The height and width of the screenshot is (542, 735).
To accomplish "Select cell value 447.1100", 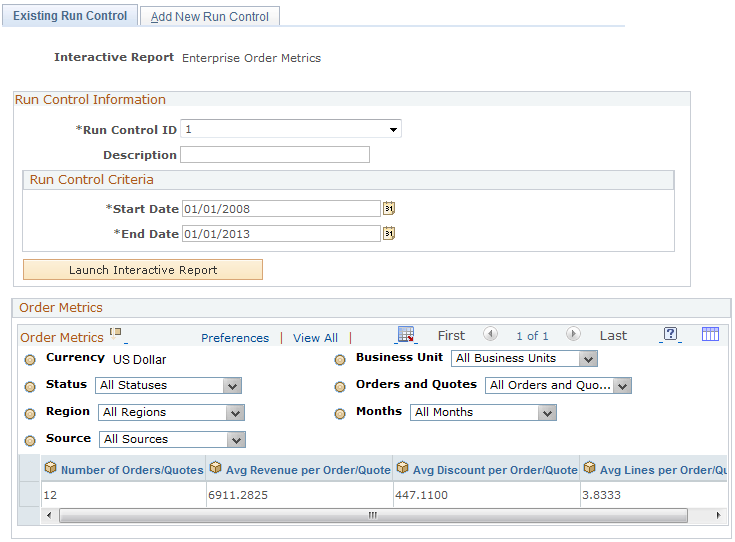I will tap(421, 495).
